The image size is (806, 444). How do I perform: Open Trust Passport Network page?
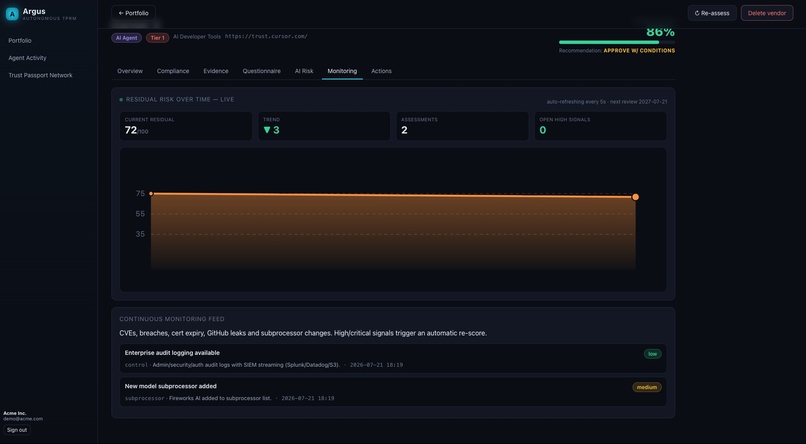[40, 75]
